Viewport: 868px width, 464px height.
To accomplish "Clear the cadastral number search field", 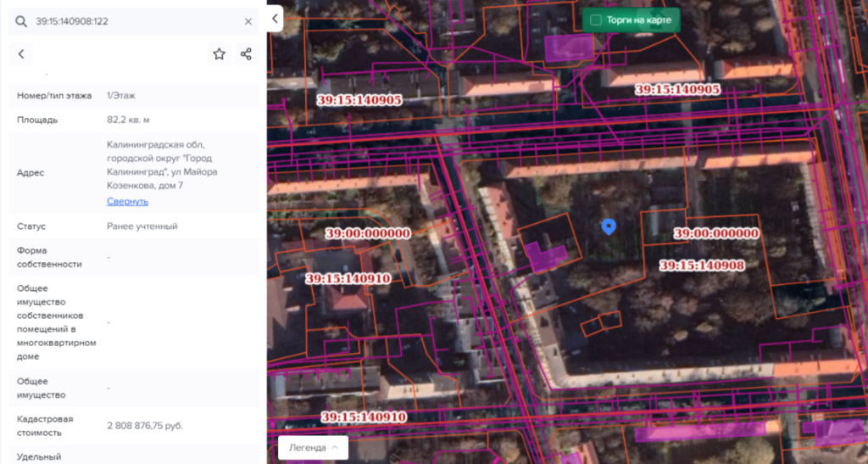I will tap(248, 21).
